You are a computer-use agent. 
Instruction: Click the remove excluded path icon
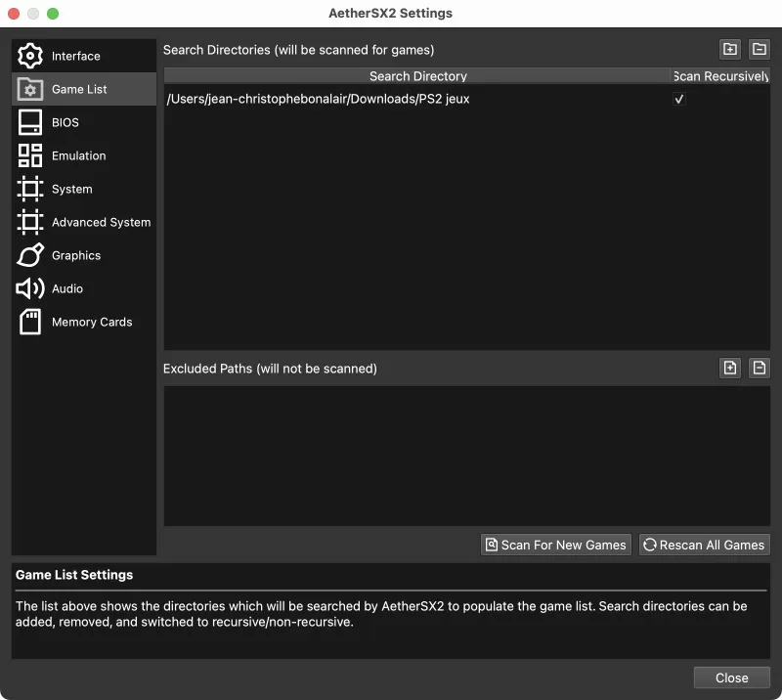pos(760,368)
